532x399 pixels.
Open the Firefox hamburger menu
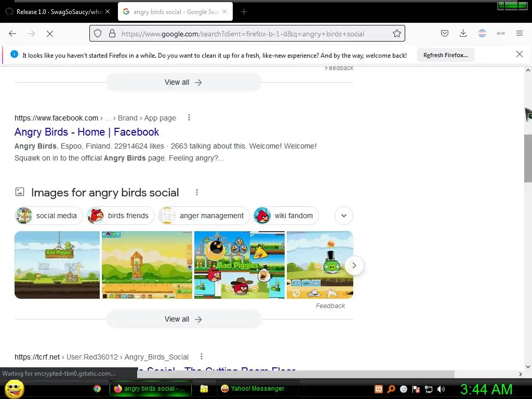(x=520, y=33)
